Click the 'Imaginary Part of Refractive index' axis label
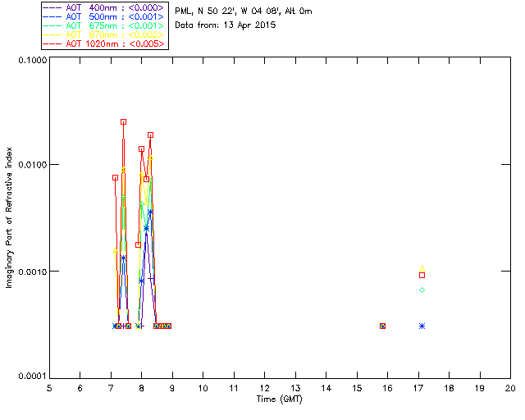The height and width of the screenshot is (420, 525). 9,217
